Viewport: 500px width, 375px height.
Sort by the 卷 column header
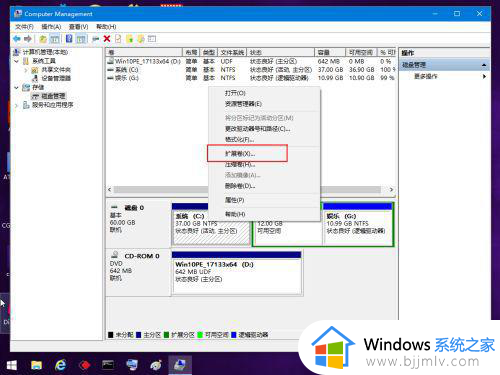pos(144,52)
